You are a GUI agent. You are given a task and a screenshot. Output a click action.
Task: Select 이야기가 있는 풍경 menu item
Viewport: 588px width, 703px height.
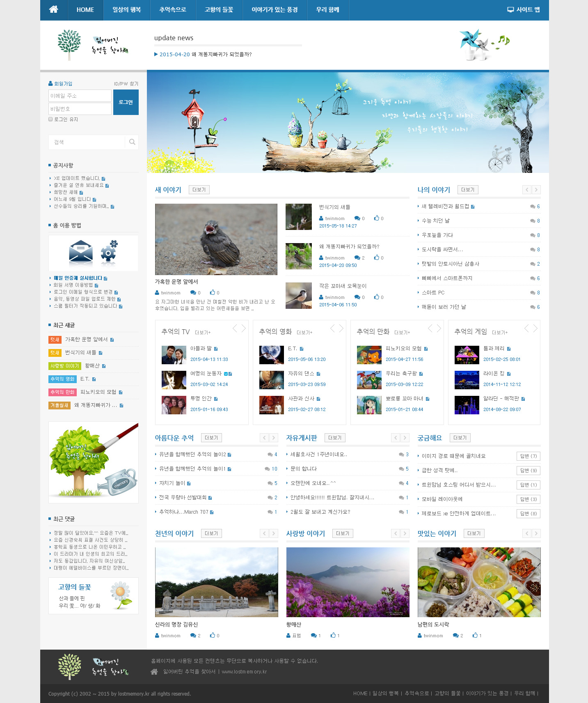(x=275, y=10)
